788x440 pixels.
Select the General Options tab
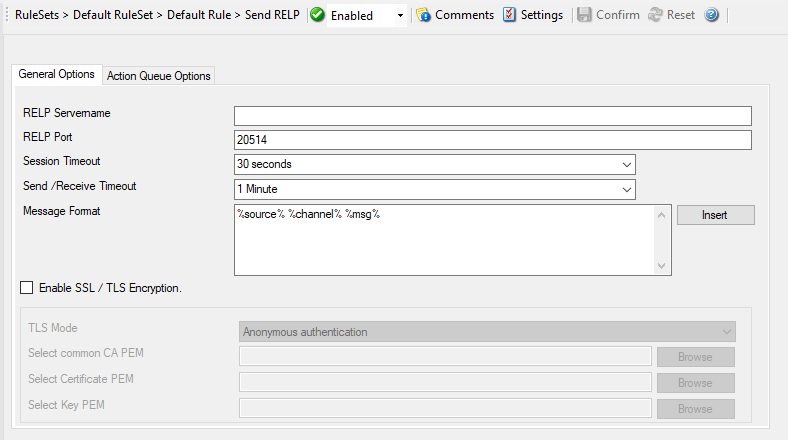[x=57, y=74]
